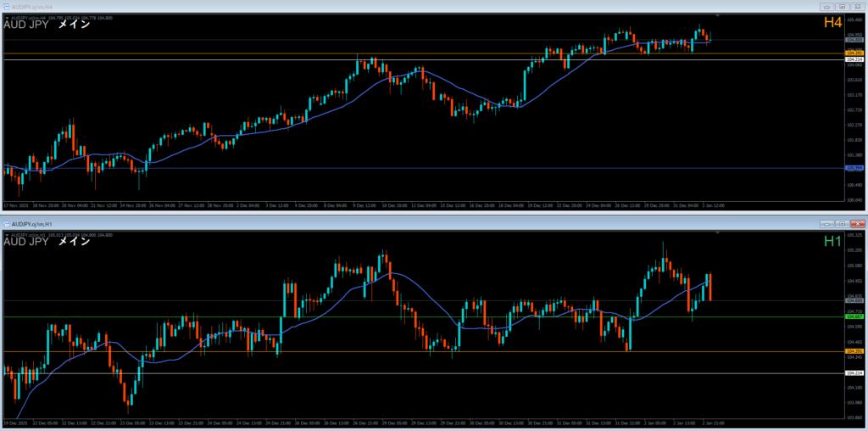
Task: Select the AUDJPY H4 window title bar
Action: 339,6
